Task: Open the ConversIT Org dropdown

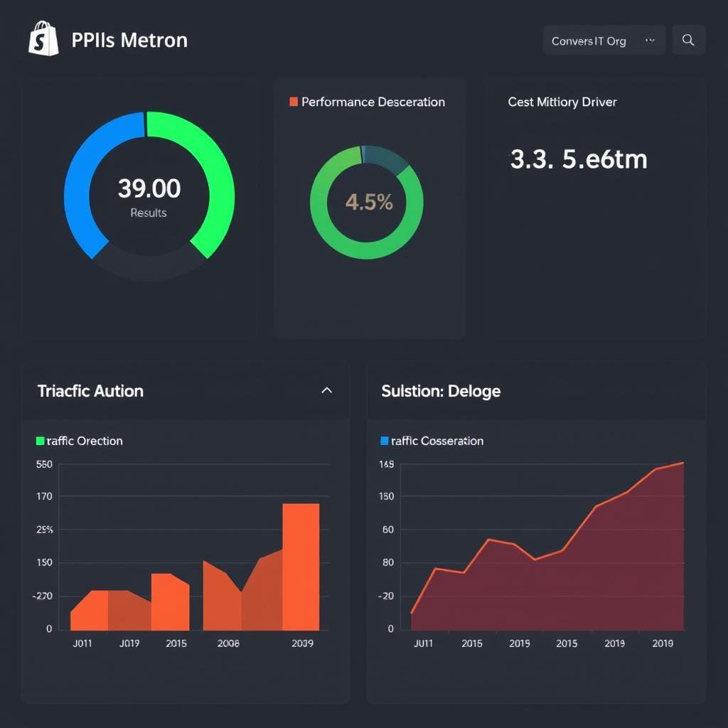Action: point(589,41)
